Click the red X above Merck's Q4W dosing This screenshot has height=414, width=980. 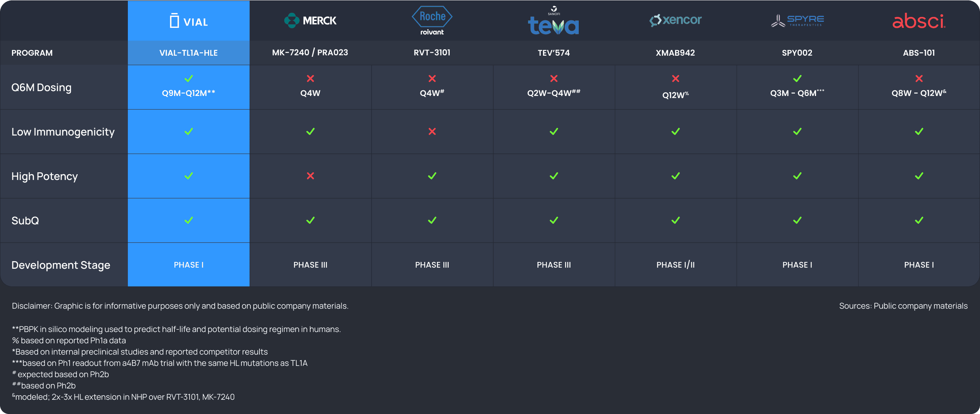coord(311,78)
